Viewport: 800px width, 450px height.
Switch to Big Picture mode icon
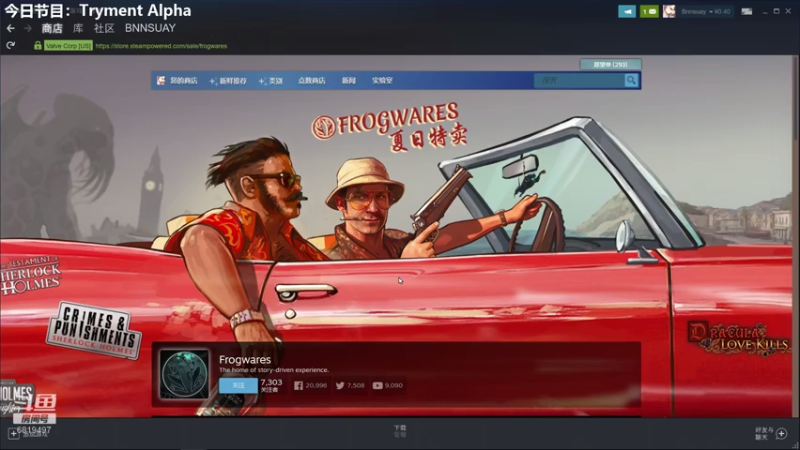click(x=746, y=11)
